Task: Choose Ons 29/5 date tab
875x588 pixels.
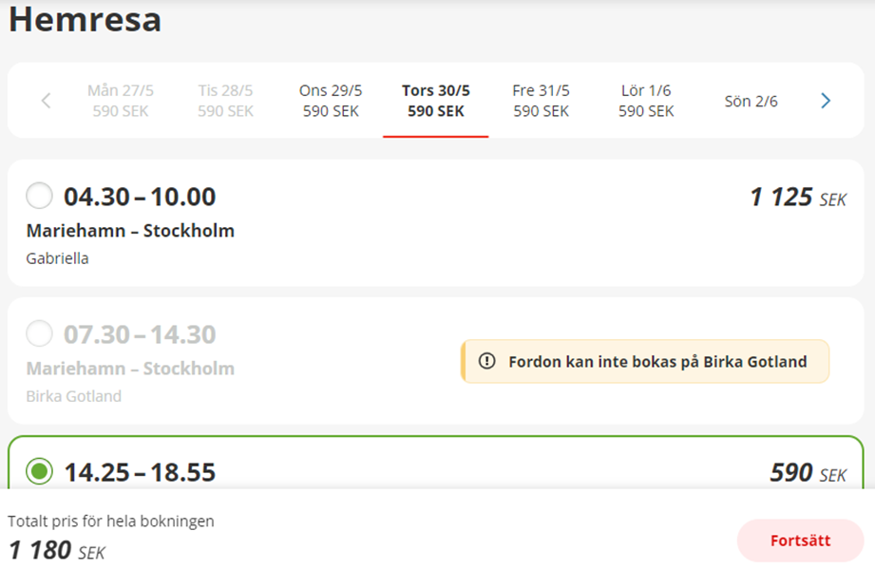Action: click(331, 101)
